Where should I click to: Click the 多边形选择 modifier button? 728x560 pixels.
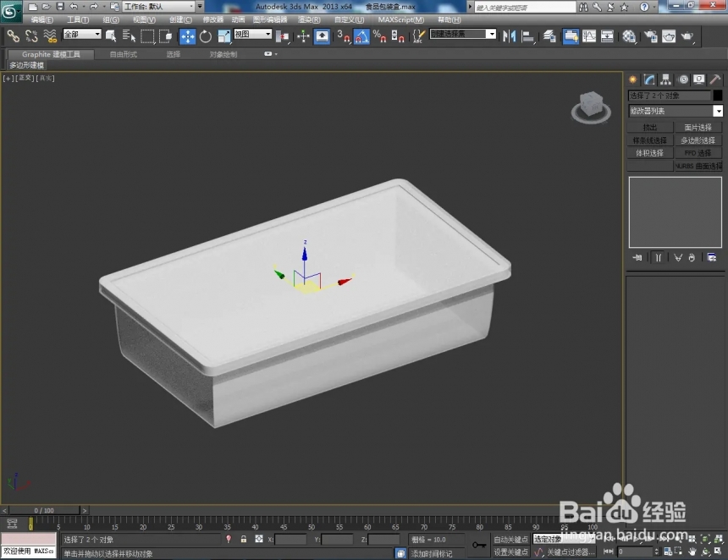698,140
